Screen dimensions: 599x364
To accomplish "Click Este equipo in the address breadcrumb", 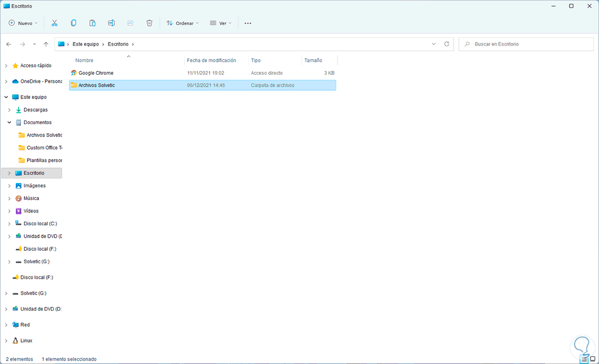I will [86, 44].
